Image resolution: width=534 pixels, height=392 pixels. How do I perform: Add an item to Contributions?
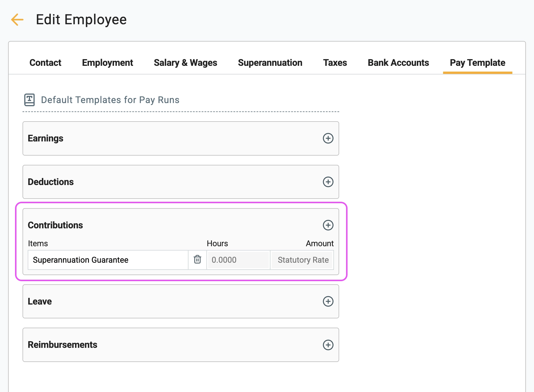coord(328,225)
